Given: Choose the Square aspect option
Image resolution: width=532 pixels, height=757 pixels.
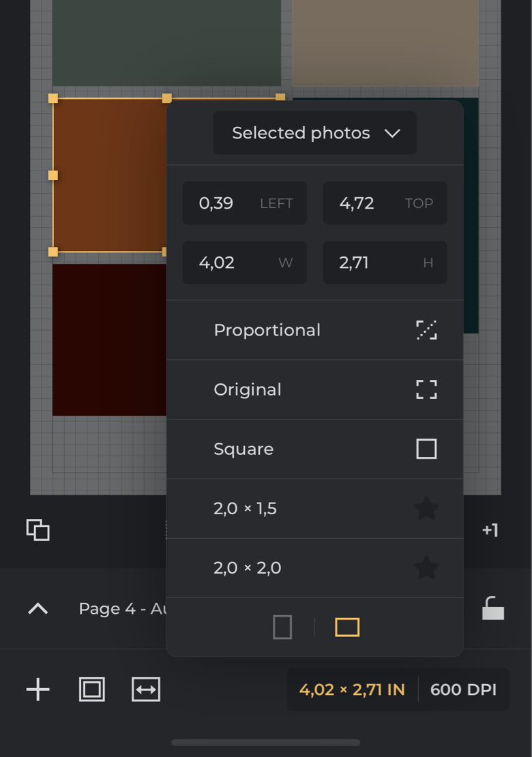Looking at the screenshot, I should coord(314,449).
